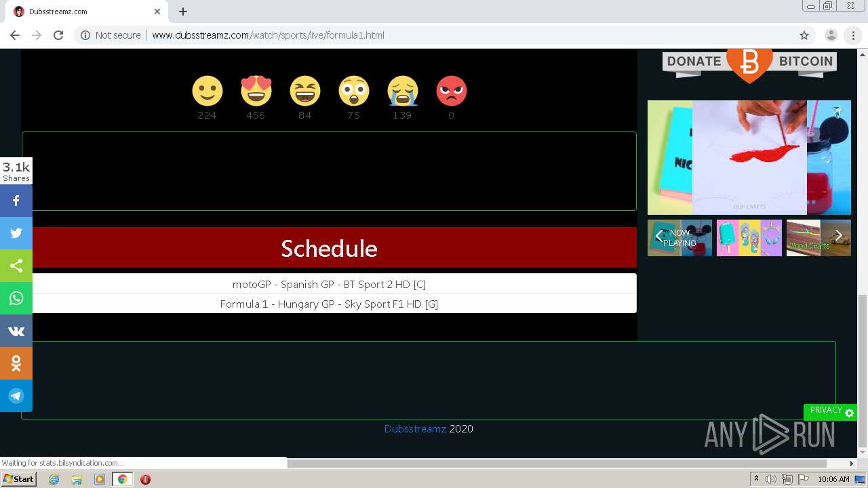Show hidden system tray icons
This screenshot has height=488, width=868.
coord(756,479)
